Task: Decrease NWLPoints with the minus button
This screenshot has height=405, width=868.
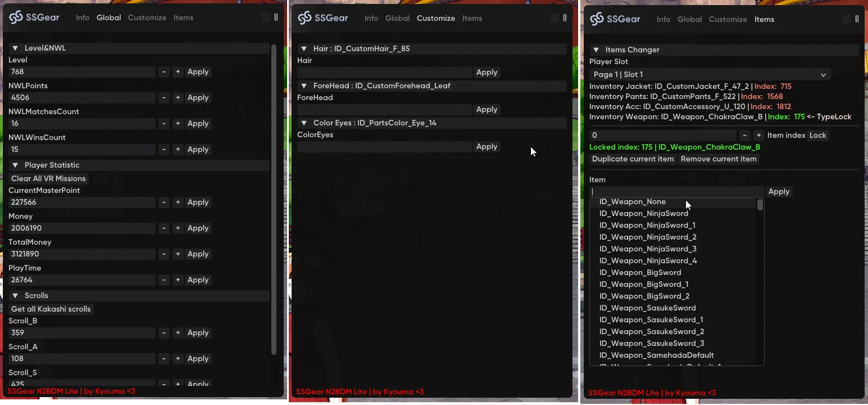Action: tap(163, 98)
